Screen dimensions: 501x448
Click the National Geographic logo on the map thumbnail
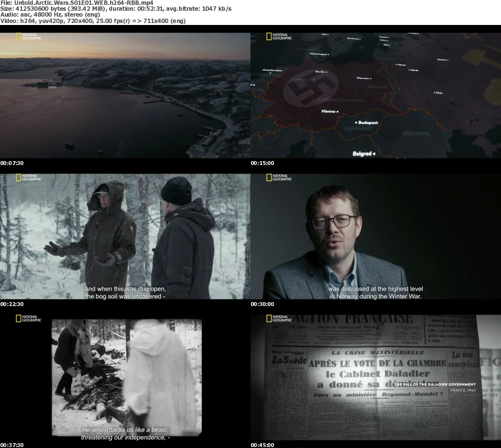[279, 37]
